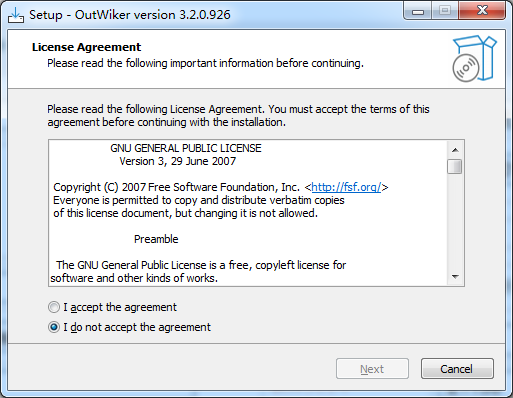
Task: Cancel the OutWiker installation
Action: point(457,369)
